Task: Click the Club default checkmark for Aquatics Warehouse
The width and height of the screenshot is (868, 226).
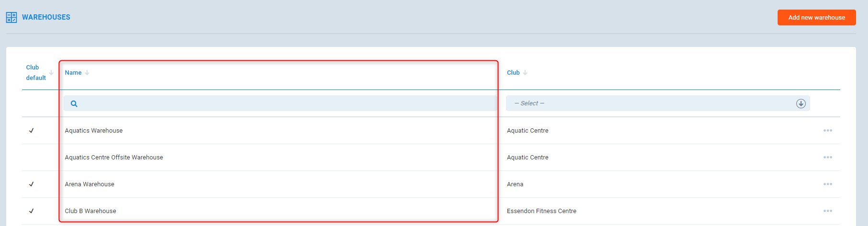Action: [x=32, y=131]
